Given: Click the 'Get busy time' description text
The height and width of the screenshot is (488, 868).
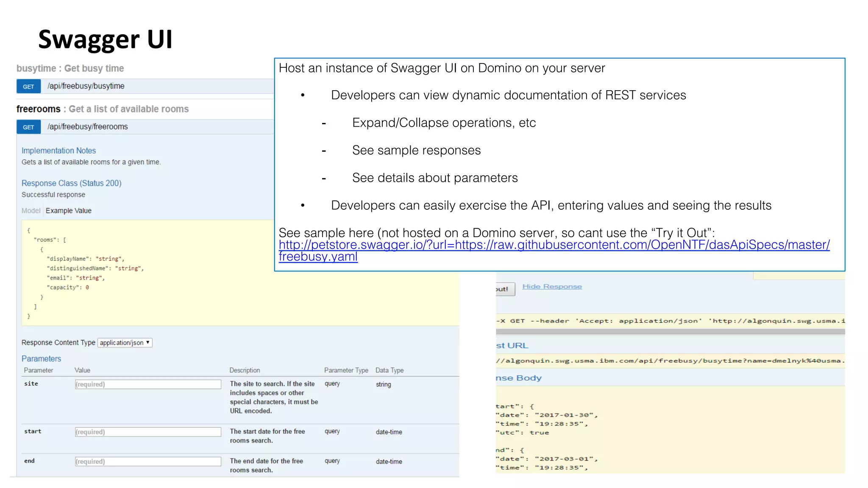Looking at the screenshot, I should 94,68.
